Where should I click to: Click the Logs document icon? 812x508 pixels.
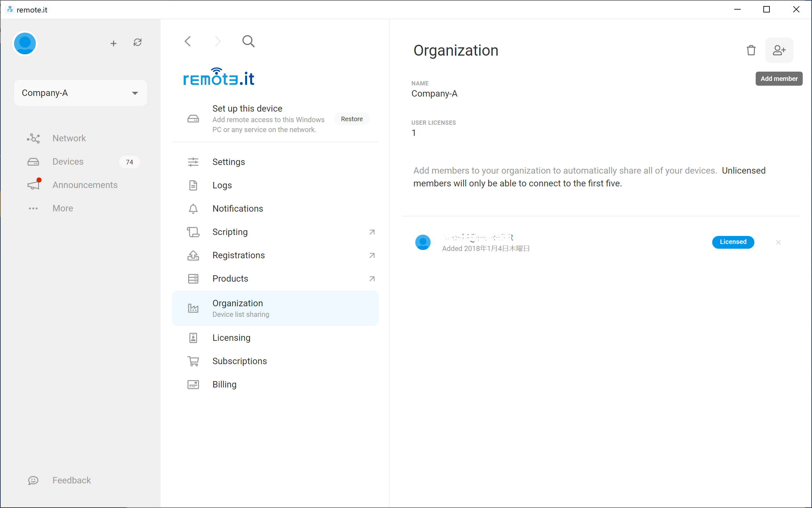(193, 185)
